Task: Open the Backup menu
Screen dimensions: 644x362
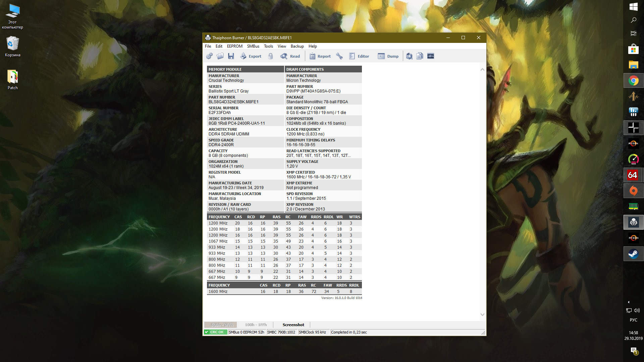Action: coord(297,46)
